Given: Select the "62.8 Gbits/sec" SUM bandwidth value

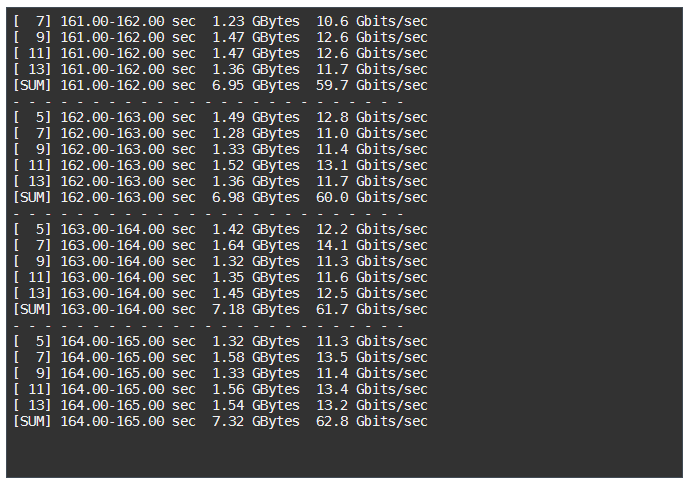Looking at the screenshot, I should click(372, 421).
